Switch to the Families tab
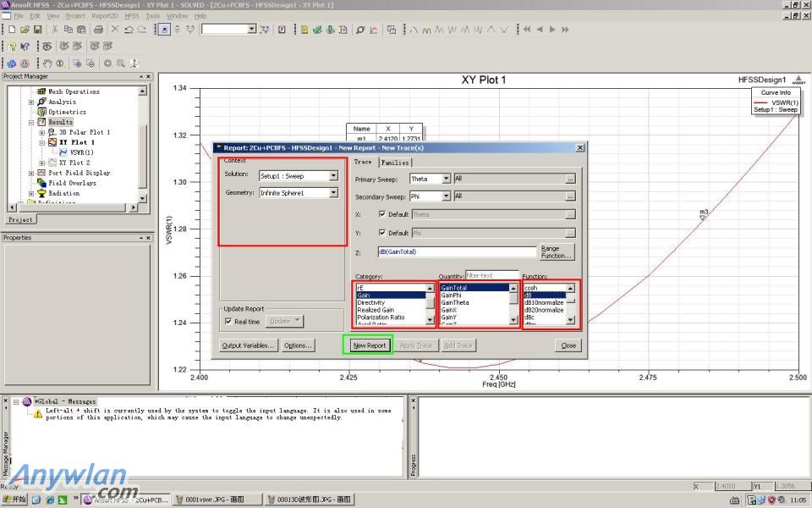The height and width of the screenshot is (508, 812). pyautogui.click(x=395, y=163)
